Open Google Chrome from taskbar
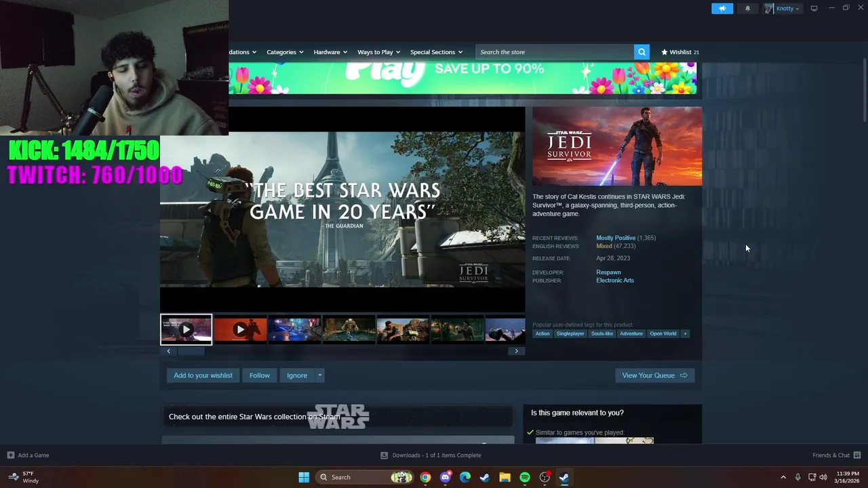The image size is (868, 488). click(x=425, y=477)
